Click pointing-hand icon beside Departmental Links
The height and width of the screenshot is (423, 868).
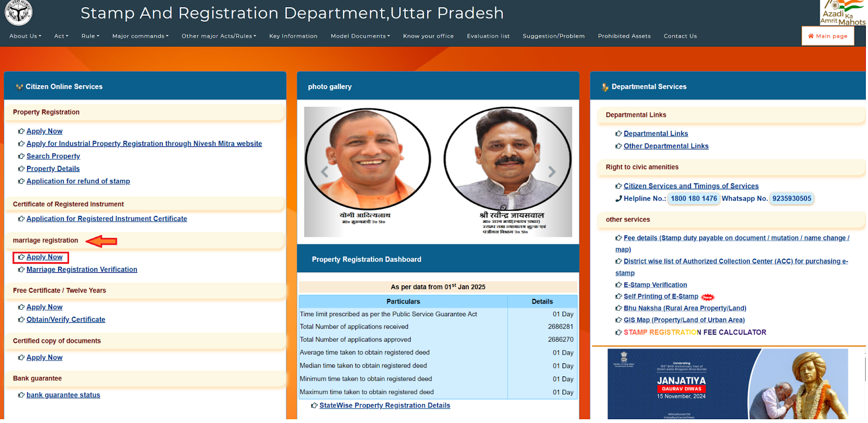pos(618,133)
